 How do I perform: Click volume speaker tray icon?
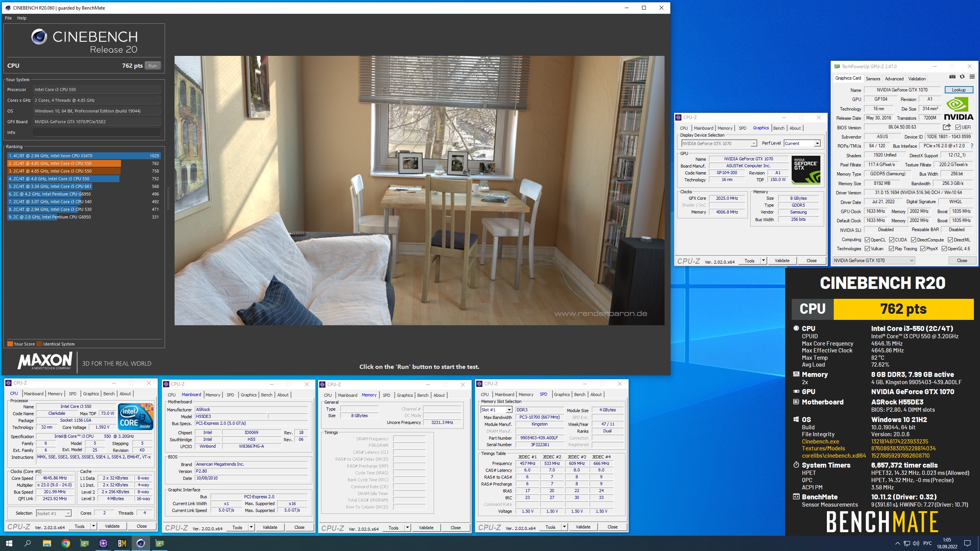coord(916,543)
